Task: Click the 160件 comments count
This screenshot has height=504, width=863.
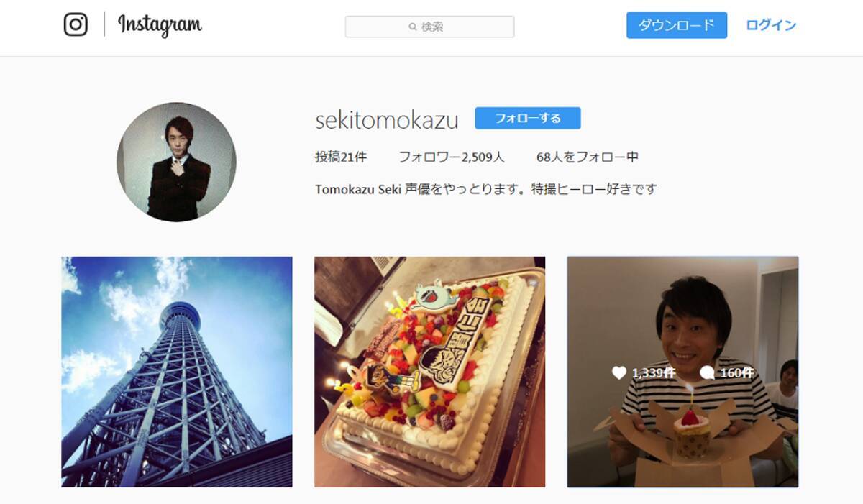Action: pos(737,372)
